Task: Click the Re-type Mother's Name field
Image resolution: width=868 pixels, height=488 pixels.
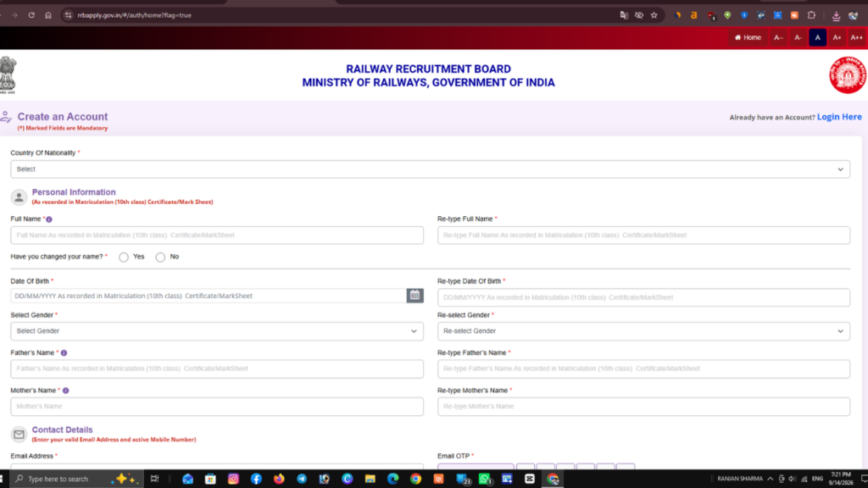Action: pos(644,407)
